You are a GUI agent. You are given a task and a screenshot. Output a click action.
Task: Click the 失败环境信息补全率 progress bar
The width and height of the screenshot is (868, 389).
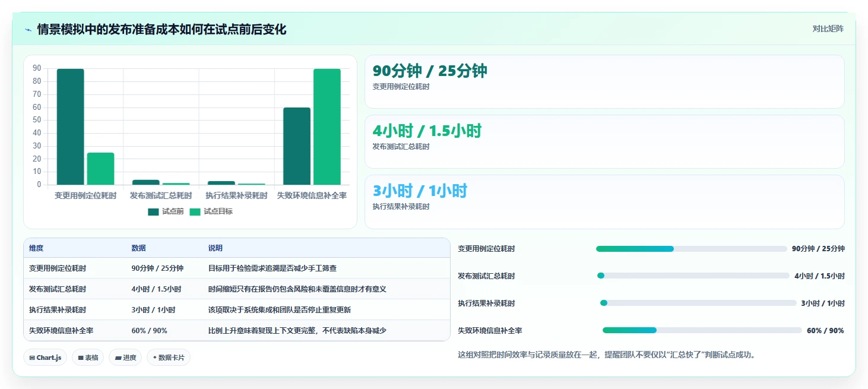(702, 330)
